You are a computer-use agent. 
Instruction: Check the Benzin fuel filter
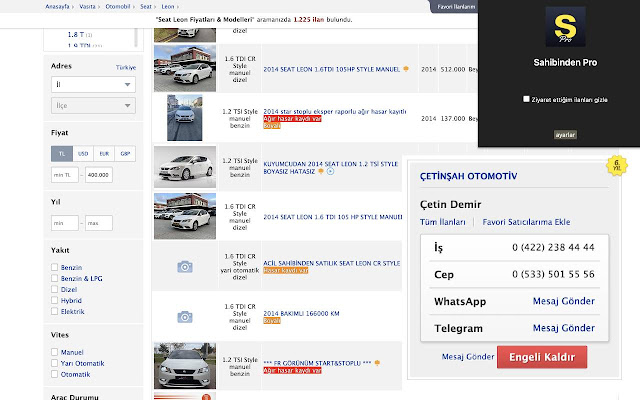[x=54, y=267]
